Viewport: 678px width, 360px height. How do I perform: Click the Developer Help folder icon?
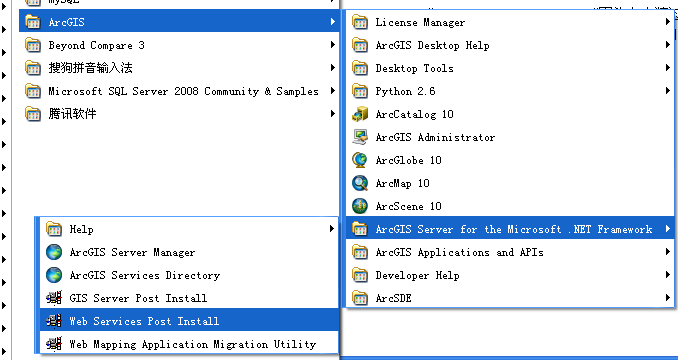[360, 275]
